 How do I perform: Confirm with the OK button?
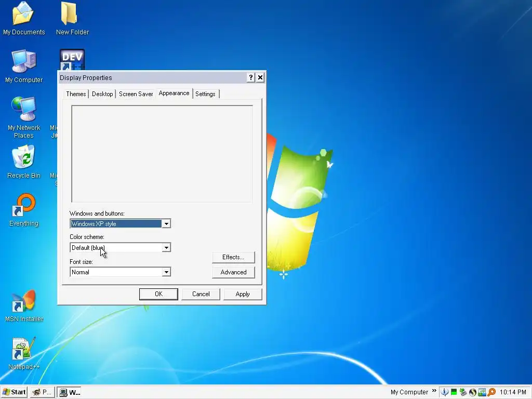(x=158, y=294)
